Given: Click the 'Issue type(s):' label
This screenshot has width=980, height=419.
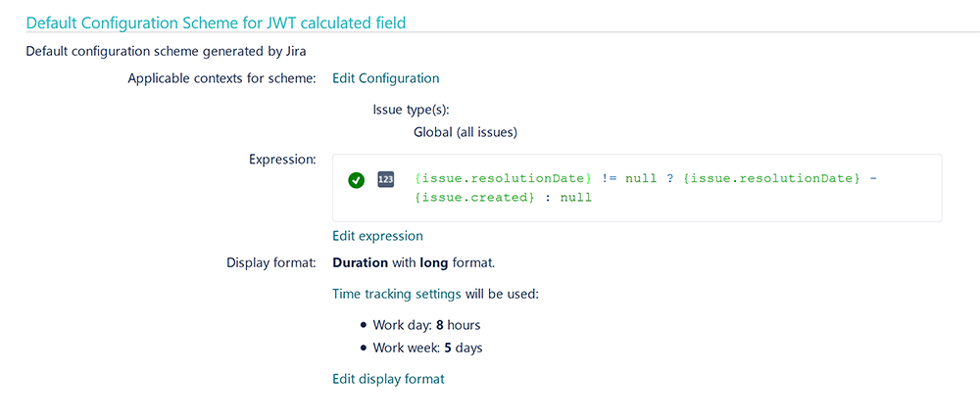Looking at the screenshot, I should pos(412,110).
